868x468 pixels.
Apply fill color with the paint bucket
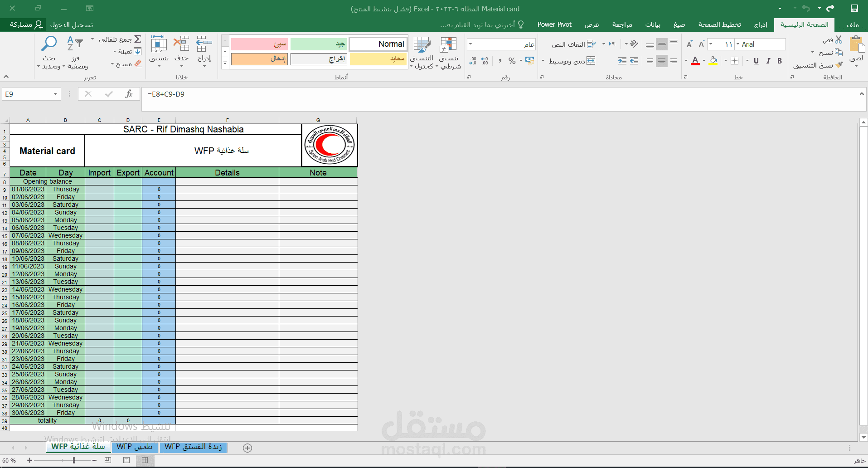713,61
